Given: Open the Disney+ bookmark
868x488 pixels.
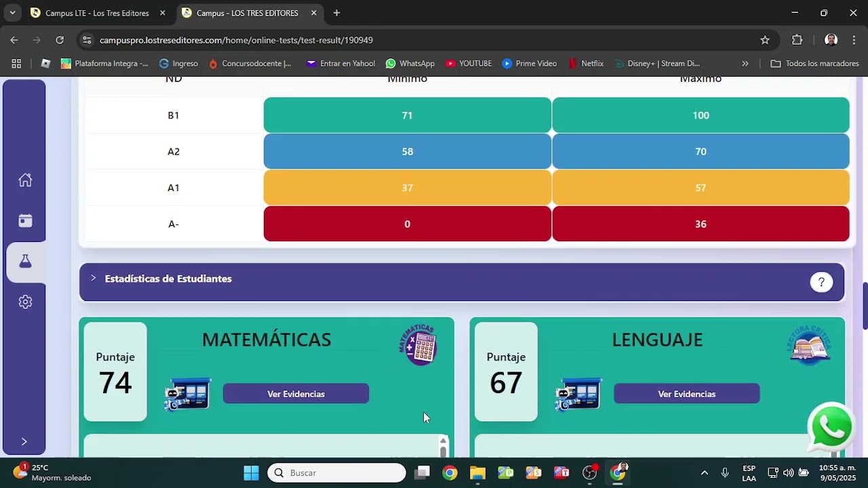Looking at the screenshot, I should (x=656, y=64).
